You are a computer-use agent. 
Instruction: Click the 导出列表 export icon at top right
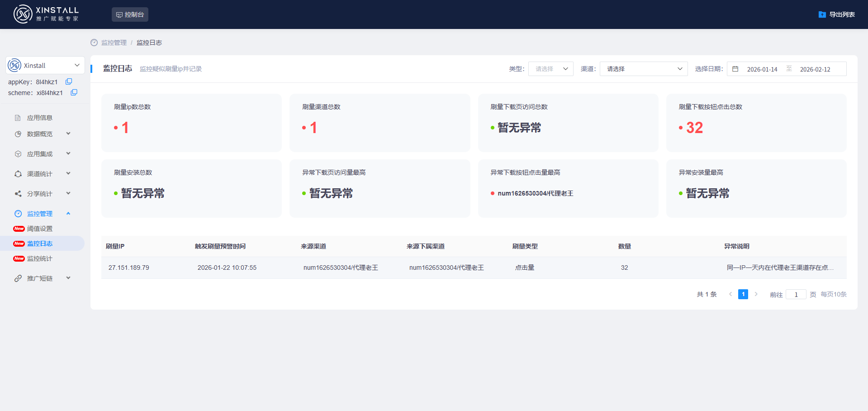click(x=821, y=14)
